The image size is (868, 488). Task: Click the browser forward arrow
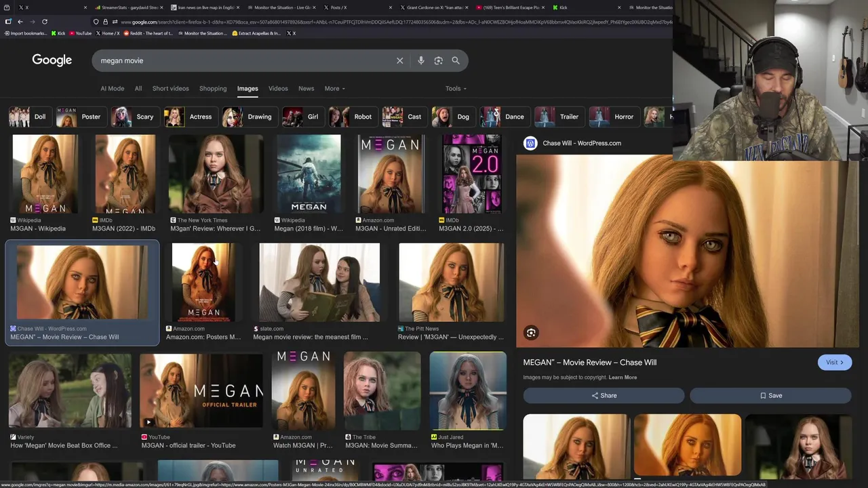(x=33, y=22)
